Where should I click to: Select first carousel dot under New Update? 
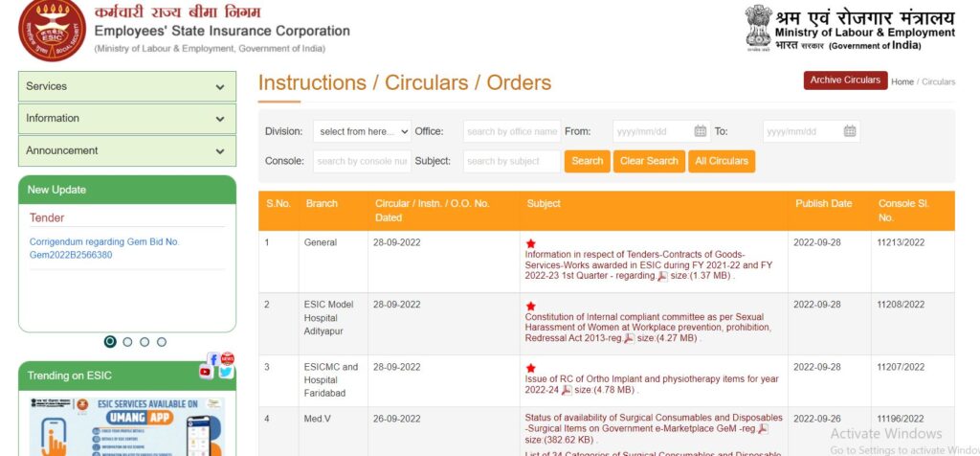[110, 342]
